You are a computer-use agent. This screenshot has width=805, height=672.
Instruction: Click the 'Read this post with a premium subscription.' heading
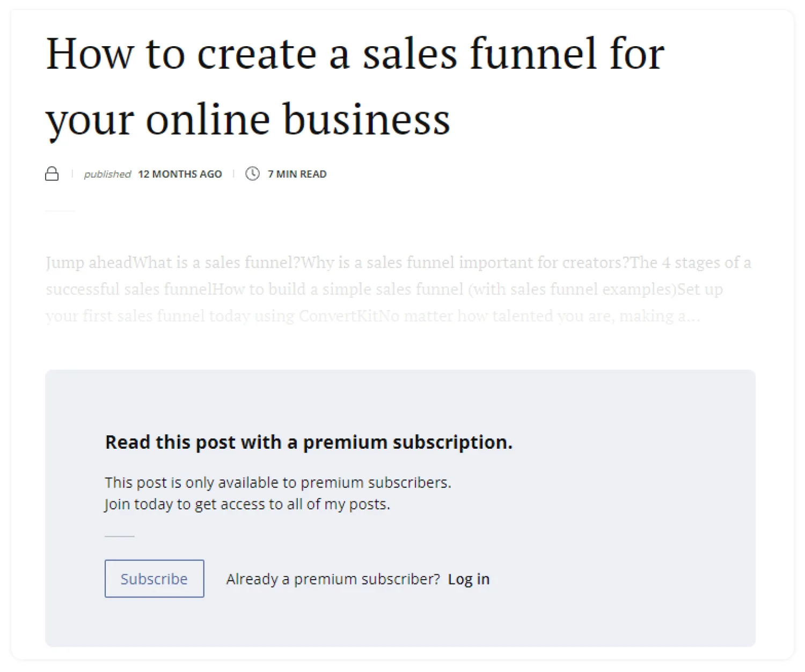tap(309, 442)
